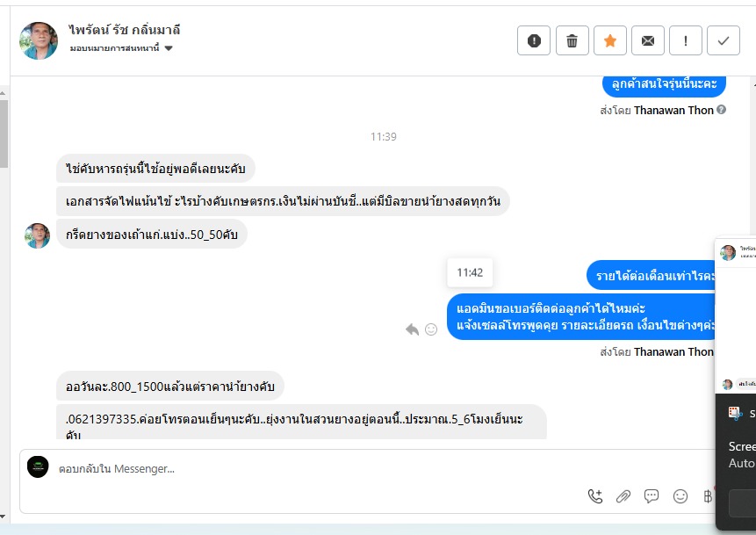Open saved replies speech bubble icon
Screen dimensions: 756x535
[652, 496]
